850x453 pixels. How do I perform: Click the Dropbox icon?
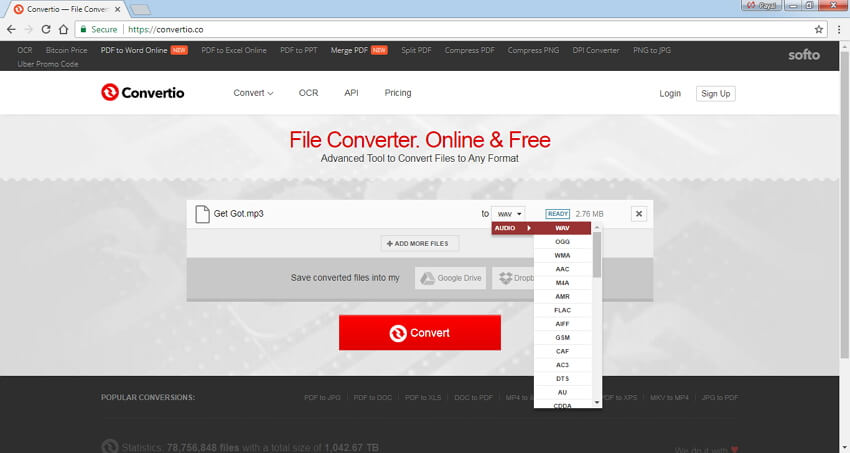(x=505, y=278)
